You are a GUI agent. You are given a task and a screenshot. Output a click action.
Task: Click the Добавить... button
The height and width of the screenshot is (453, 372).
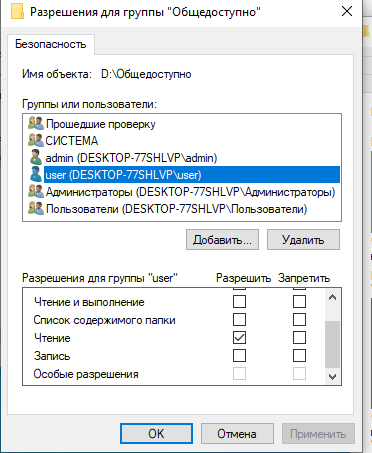coord(222,240)
